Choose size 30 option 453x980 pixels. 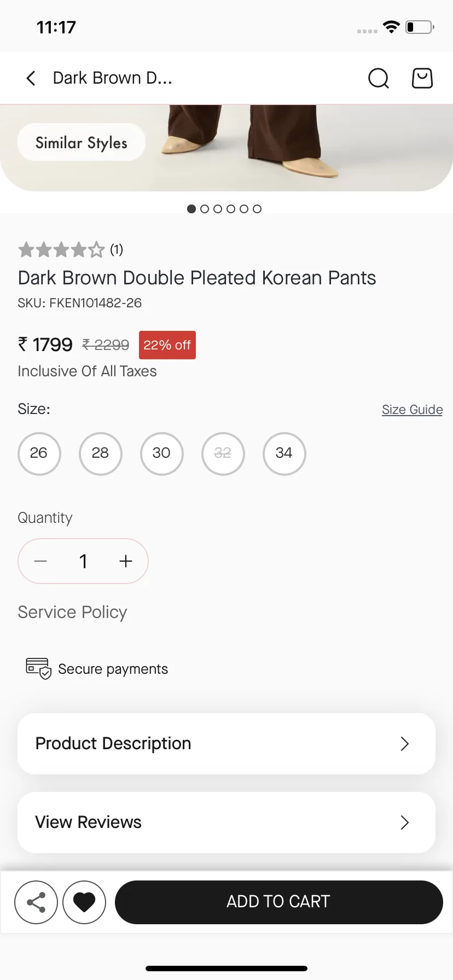[x=161, y=453]
